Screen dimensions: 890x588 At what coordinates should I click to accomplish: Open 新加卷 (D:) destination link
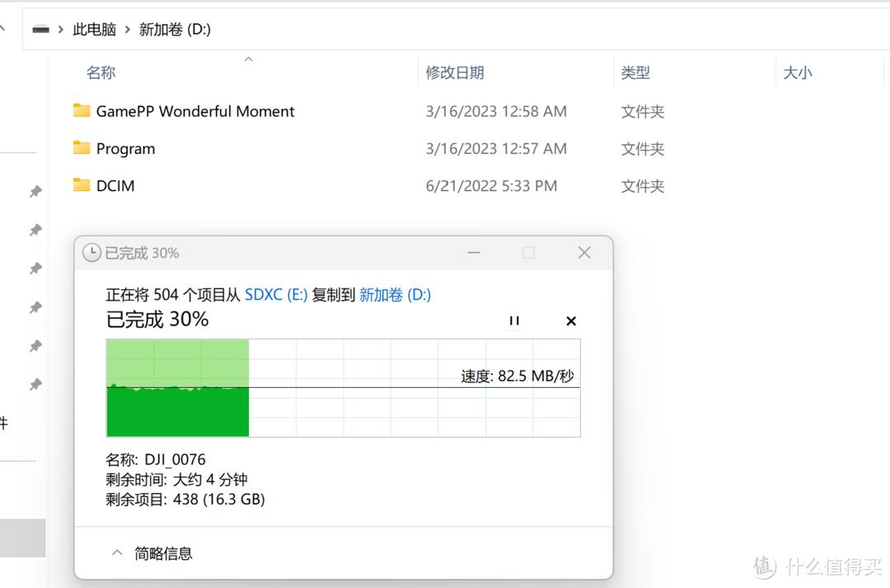pos(395,294)
